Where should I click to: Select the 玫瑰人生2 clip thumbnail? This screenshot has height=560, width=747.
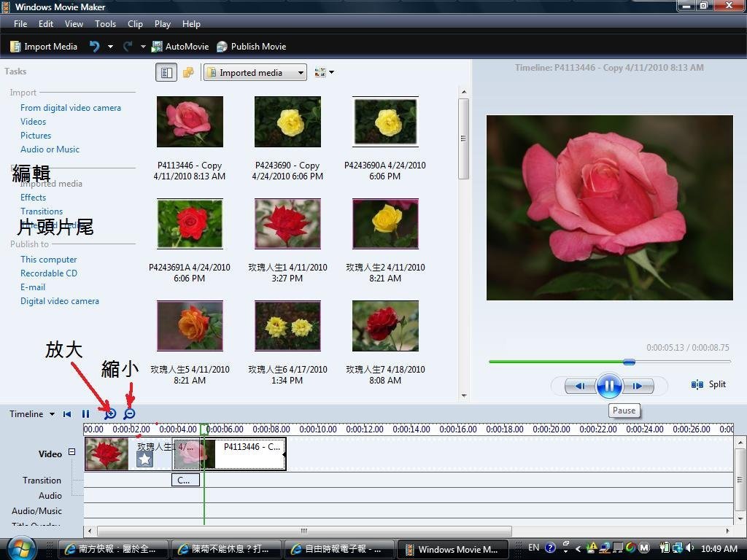click(385, 224)
